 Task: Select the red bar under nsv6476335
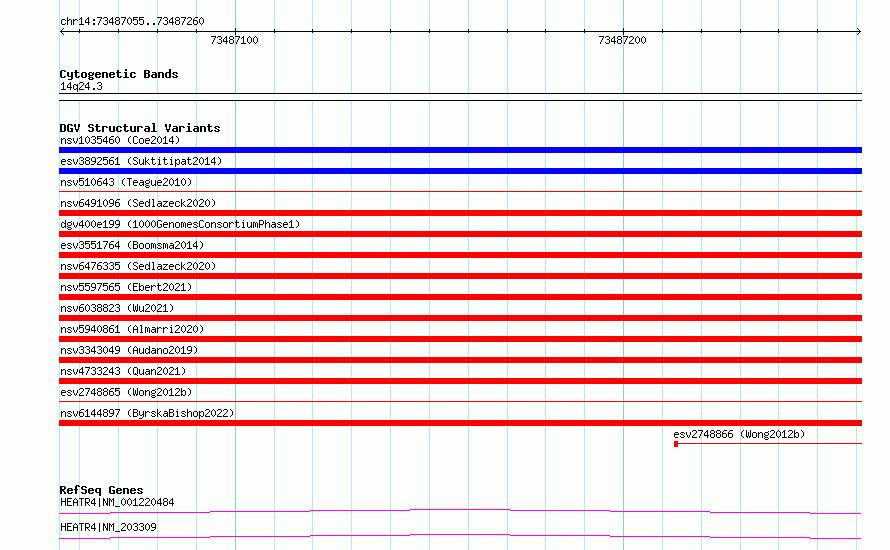click(460, 276)
